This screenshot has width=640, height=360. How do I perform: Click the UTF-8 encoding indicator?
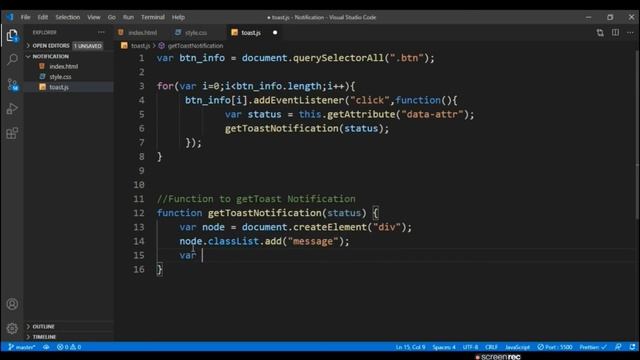click(x=470, y=347)
